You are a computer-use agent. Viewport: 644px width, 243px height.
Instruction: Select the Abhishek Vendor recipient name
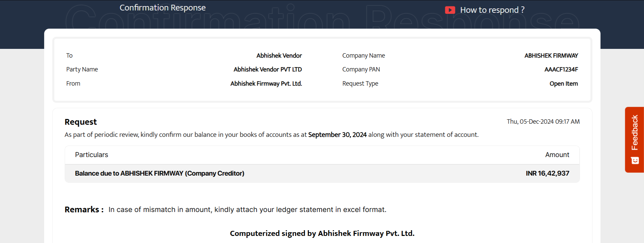click(x=279, y=56)
